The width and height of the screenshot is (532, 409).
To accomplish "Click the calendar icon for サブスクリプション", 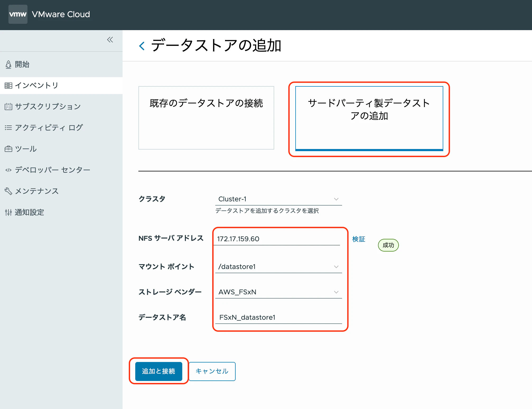I will click(8, 106).
